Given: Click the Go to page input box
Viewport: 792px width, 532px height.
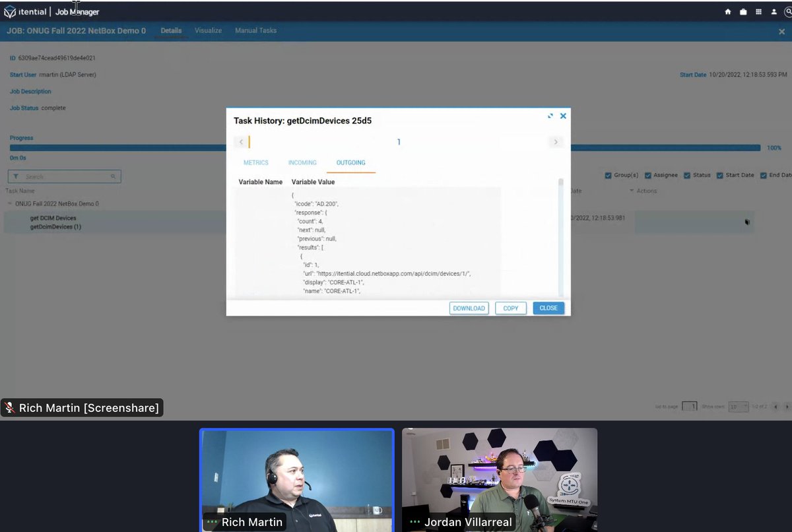Looking at the screenshot, I should coord(690,407).
